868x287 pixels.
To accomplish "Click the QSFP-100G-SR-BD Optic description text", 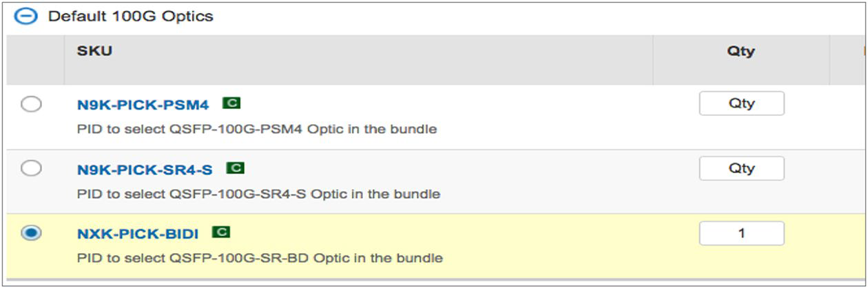I will coord(260,259).
